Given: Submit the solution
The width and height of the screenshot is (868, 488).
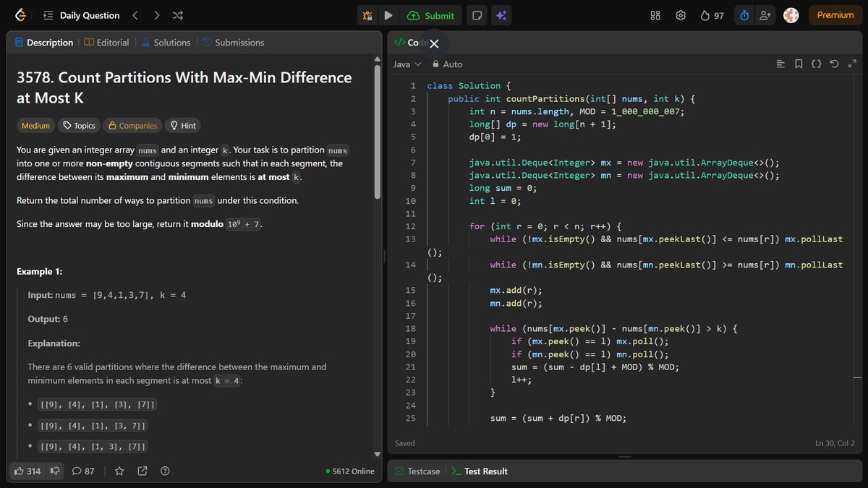Looking at the screenshot, I should click(x=431, y=15).
